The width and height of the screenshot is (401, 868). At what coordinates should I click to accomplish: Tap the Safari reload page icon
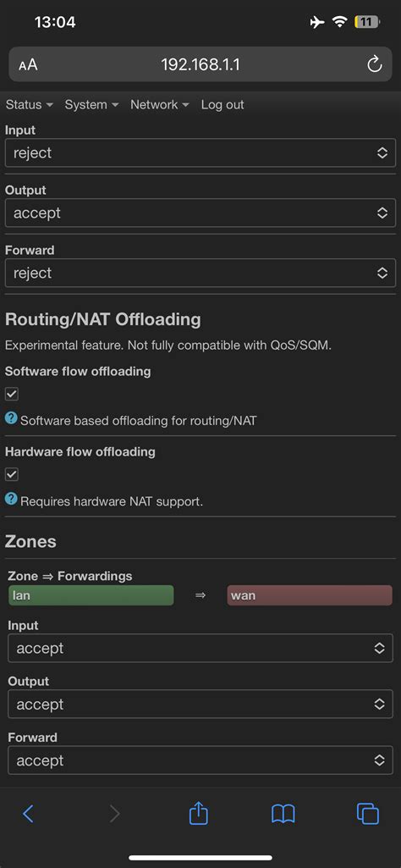[375, 64]
